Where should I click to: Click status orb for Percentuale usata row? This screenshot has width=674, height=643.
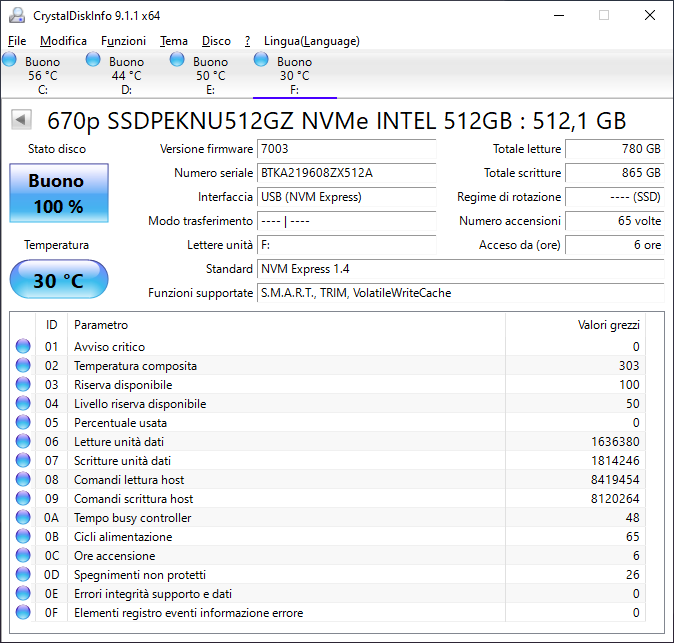click(x=23, y=422)
